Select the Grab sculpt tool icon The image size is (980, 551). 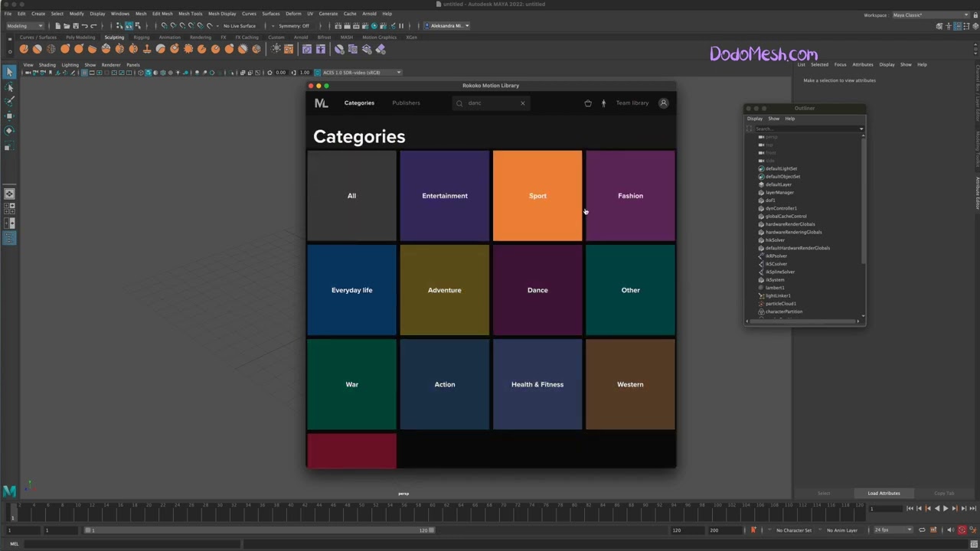tap(65, 49)
